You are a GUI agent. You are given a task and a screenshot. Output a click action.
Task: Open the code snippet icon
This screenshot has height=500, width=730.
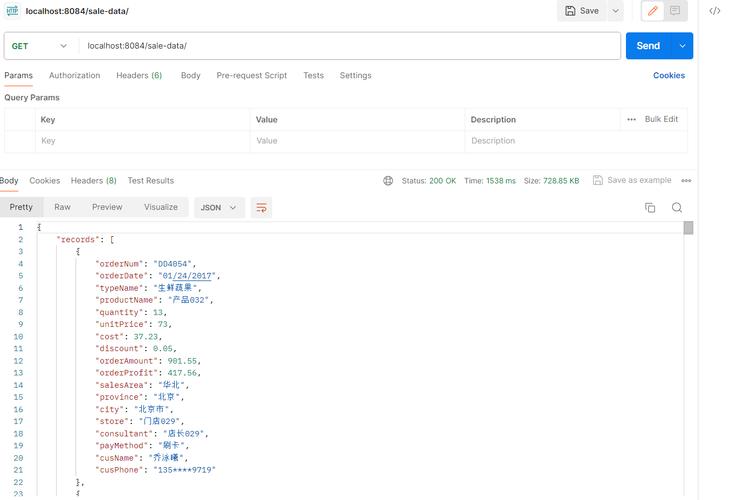(x=715, y=11)
